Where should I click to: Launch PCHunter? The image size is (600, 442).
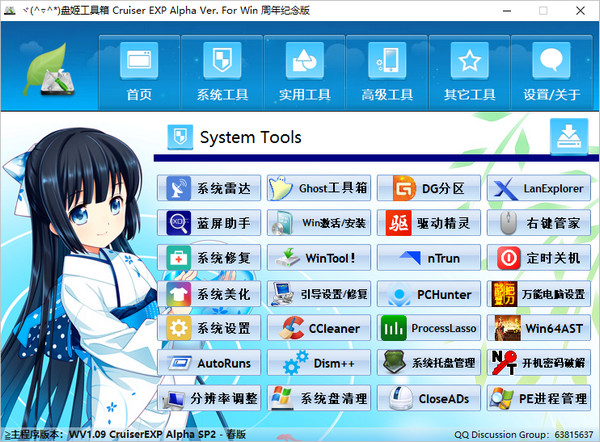[429, 294]
